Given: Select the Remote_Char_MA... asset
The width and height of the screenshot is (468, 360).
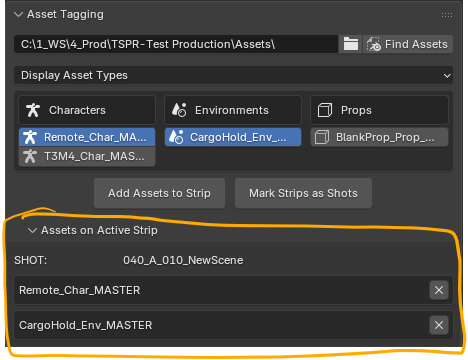Looking at the screenshot, I should pyautogui.click(x=87, y=137).
